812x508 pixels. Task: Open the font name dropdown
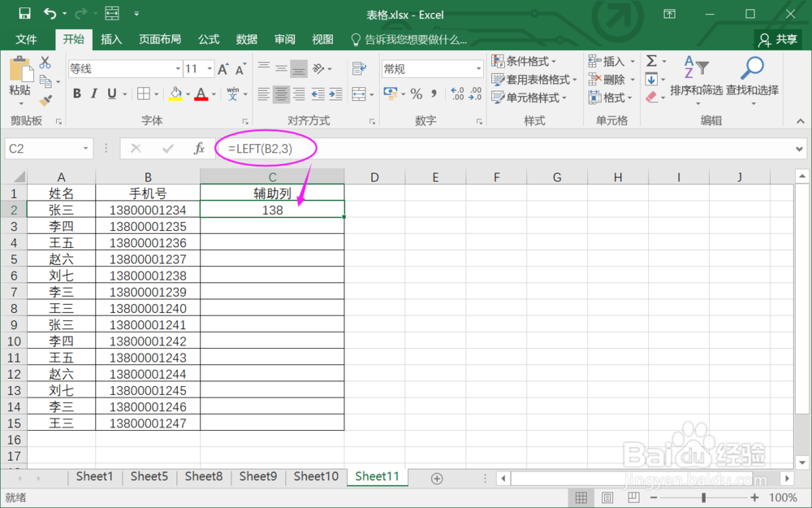178,68
